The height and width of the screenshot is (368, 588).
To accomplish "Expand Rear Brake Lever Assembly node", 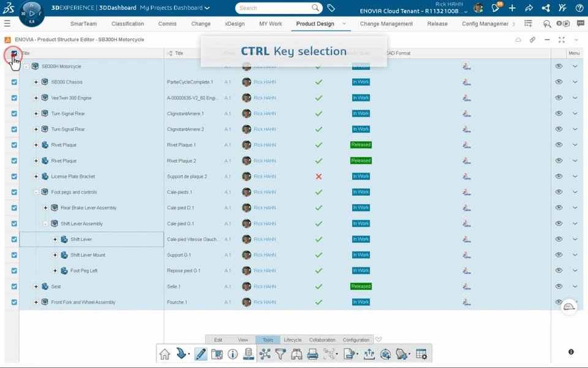I will [x=45, y=208].
